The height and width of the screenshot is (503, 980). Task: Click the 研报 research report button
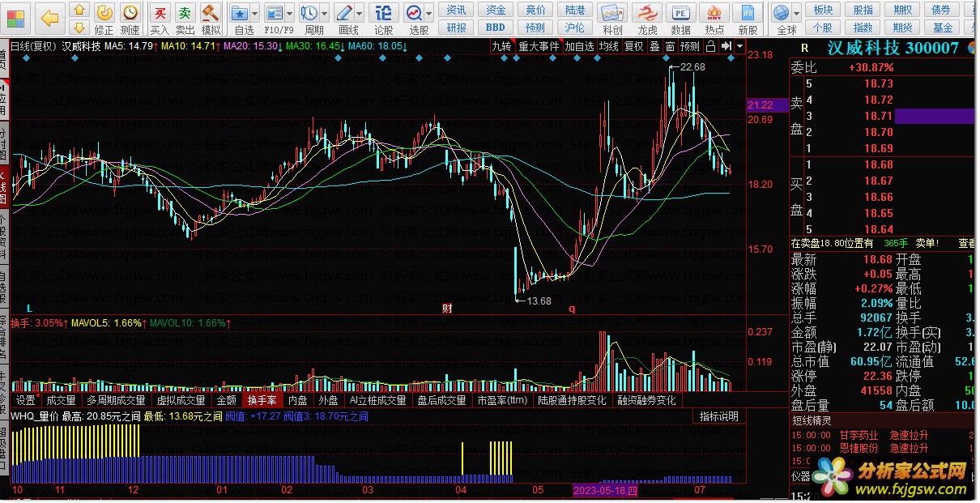point(457,28)
